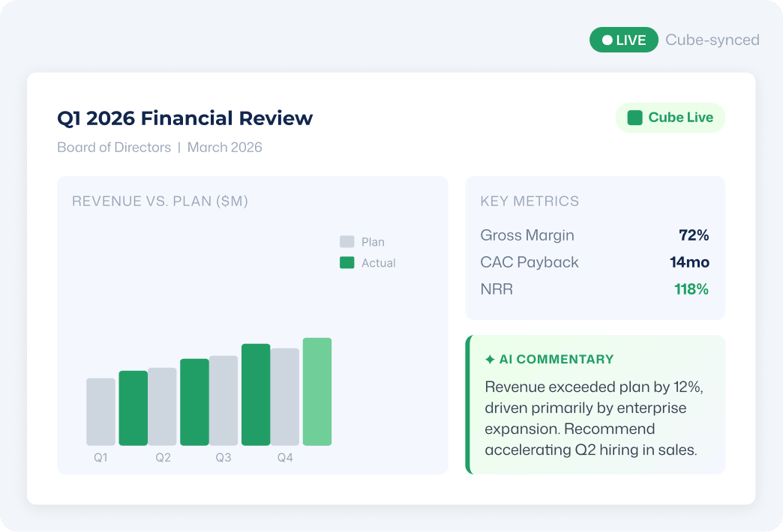
Task: Click the Cube-synced status label
Action: 712,40
